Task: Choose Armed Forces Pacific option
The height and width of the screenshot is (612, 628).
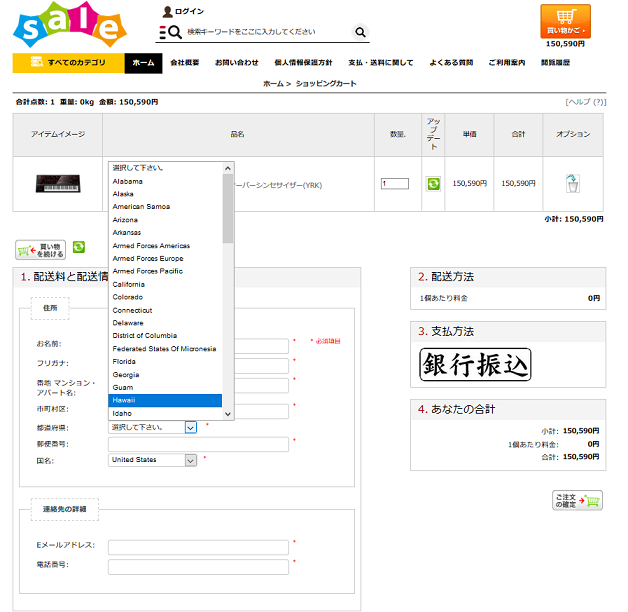Action: tap(165, 271)
